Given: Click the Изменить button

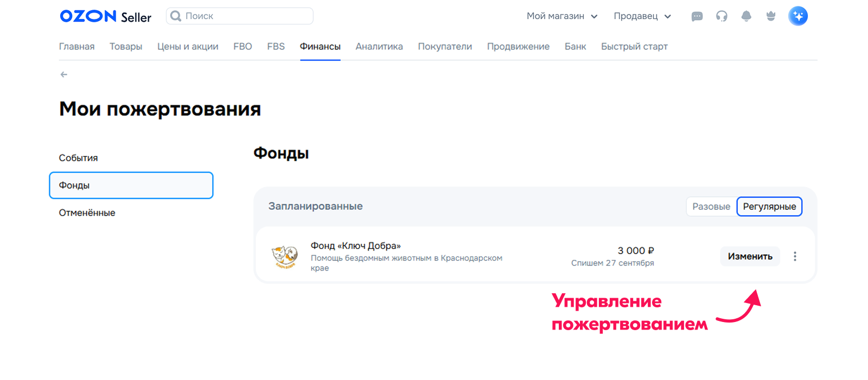Looking at the screenshot, I should coord(750,256).
